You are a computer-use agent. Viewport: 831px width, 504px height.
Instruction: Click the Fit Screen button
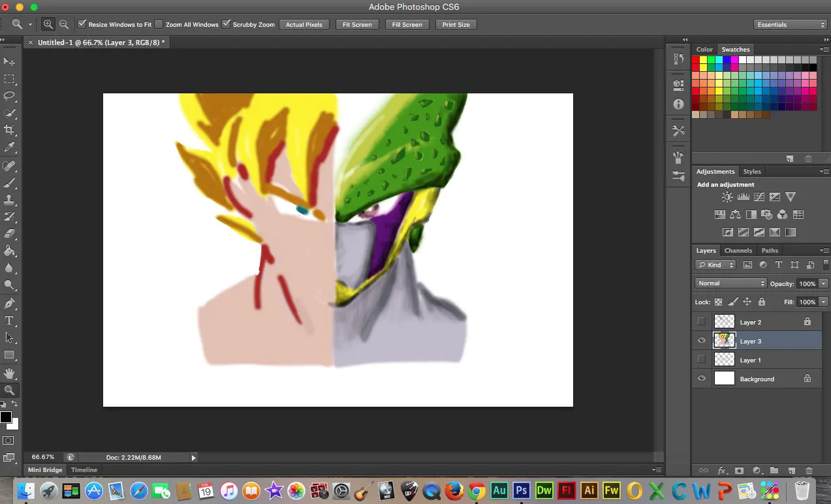coord(357,24)
